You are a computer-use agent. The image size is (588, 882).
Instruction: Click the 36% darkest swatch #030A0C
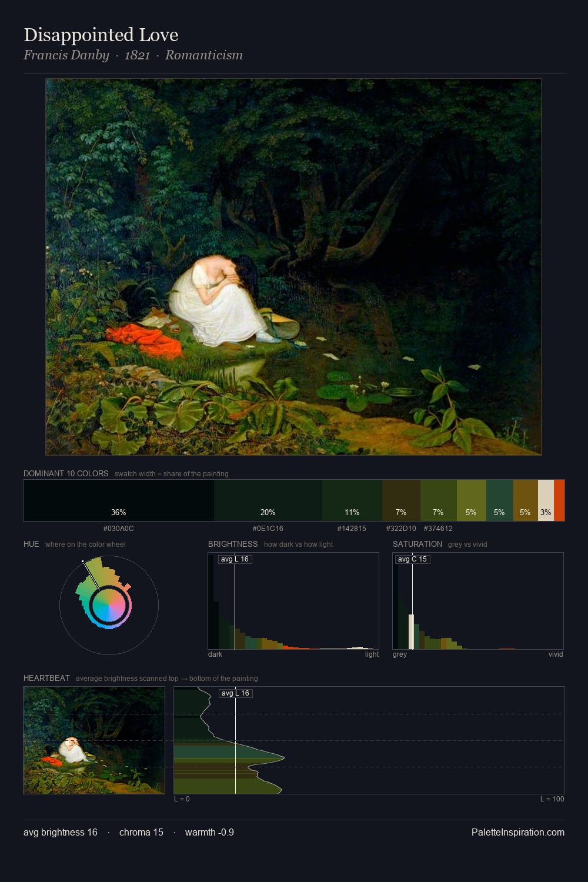119,500
